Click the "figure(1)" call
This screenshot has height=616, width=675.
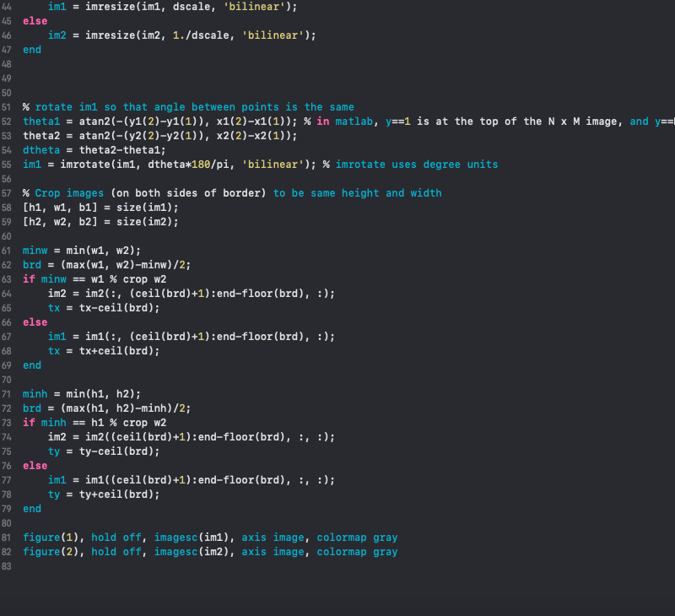click(51, 538)
